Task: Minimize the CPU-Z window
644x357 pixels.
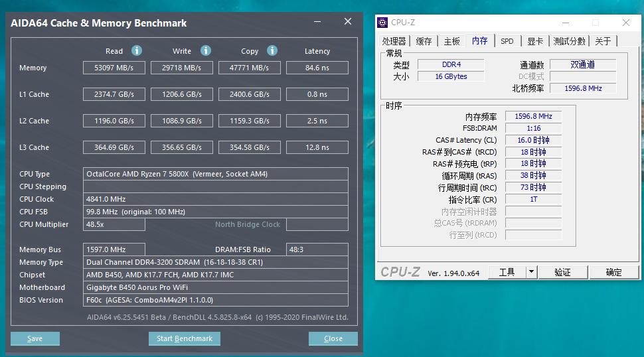Action: pos(566,23)
